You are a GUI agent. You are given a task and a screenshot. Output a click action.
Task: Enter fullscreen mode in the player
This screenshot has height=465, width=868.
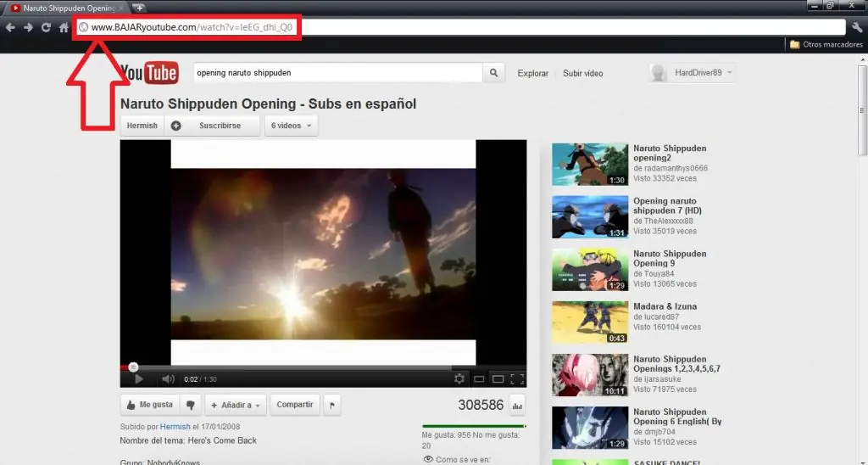tap(517, 379)
